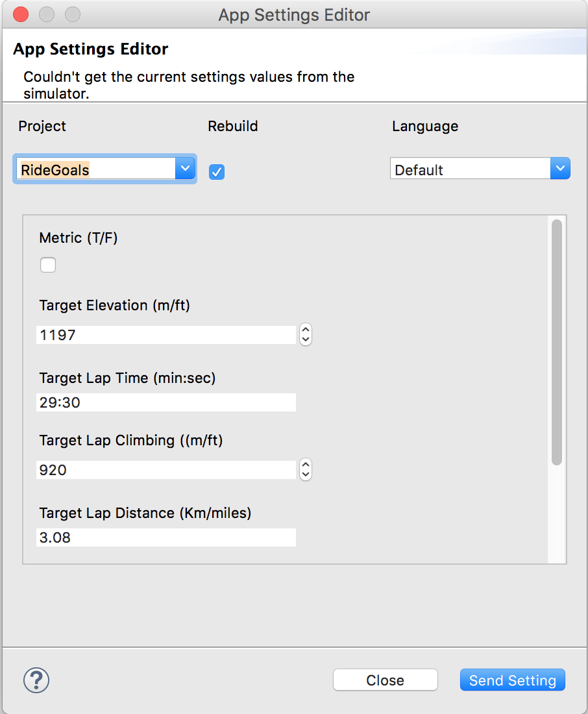The height and width of the screenshot is (714, 588).
Task: Click the gray zoom title bar button
Action: (x=73, y=14)
